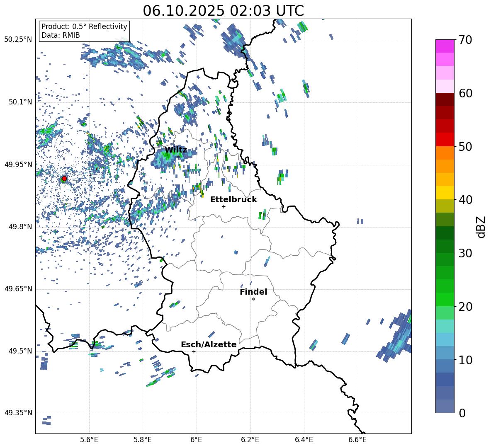Click the magenta swatch near 70 dBZ
The image size is (491, 448).
coord(445,46)
